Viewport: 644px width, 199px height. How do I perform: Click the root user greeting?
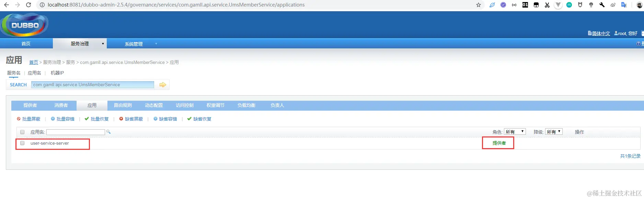click(x=626, y=33)
